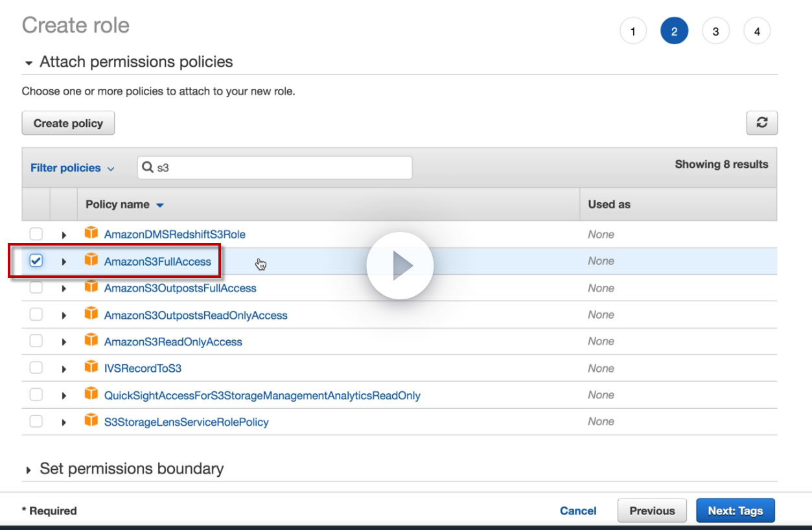The image size is (812, 530).
Task: Play the video with the center play button
Action: point(400,266)
